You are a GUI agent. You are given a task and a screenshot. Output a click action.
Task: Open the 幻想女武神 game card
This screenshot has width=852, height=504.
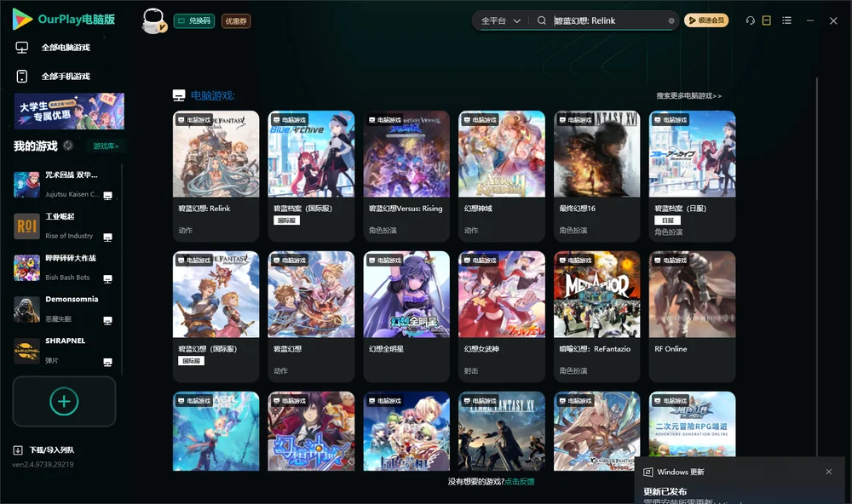click(x=502, y=317)
